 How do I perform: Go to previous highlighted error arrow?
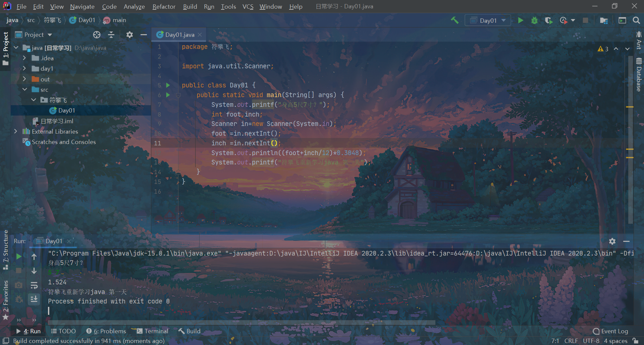click(616, 49)
